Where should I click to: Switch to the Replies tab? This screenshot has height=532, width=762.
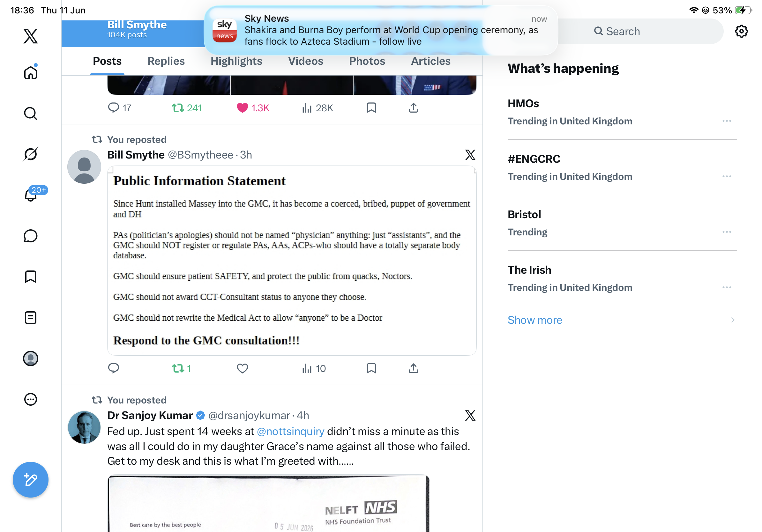click(x=166, y=61)
